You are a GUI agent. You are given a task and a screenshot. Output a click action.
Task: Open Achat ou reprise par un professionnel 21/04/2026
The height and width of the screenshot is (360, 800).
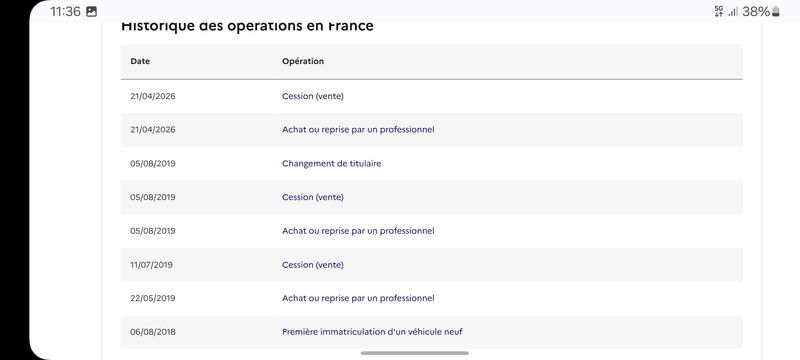coord(358,130)
